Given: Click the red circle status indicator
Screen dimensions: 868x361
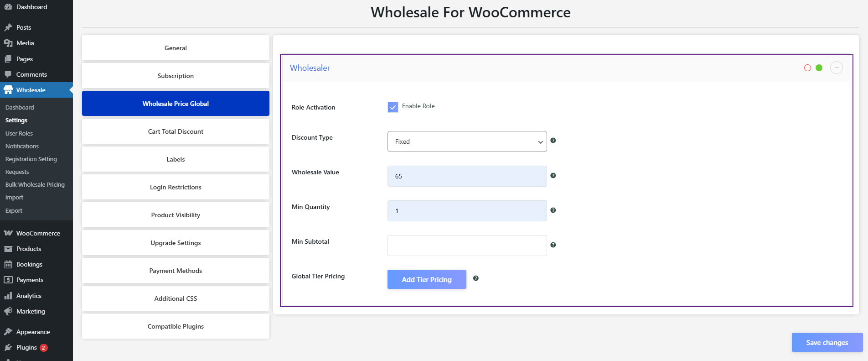Looking at the screenshot, I should [x=807, y=68].
